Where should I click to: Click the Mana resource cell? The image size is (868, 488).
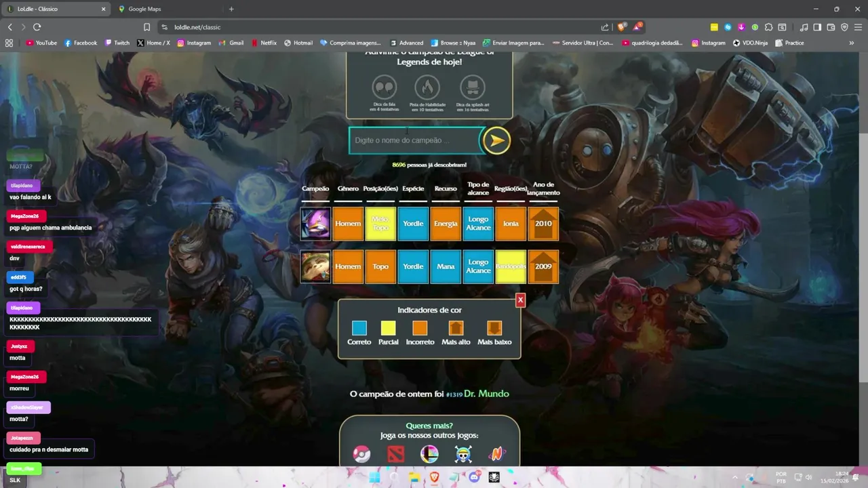pyautogui.click(x=446, y=266)
